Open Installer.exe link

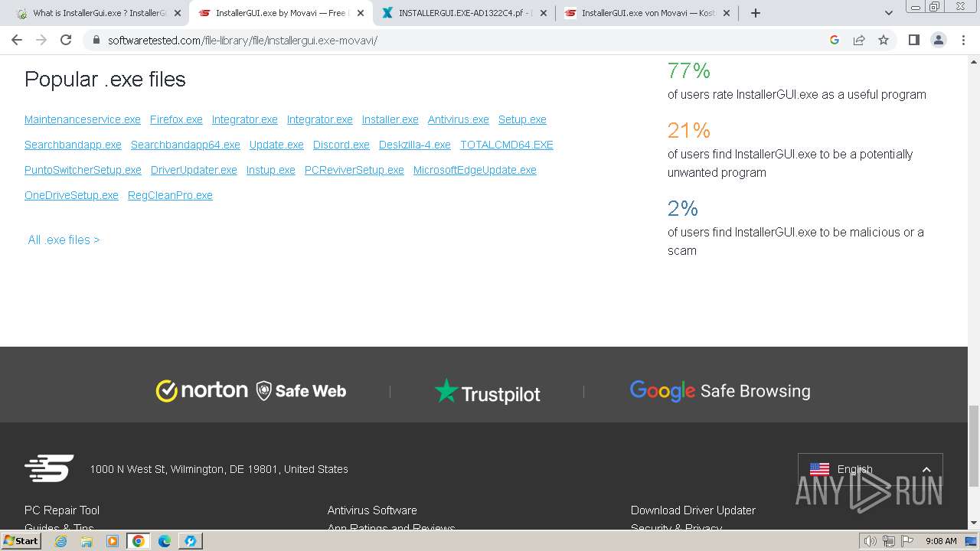coord(390,119)
